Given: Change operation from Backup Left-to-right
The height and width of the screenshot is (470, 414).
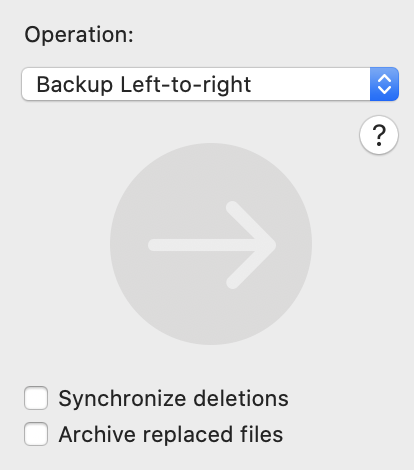Looking at the screenshot, I should point(210,84).
